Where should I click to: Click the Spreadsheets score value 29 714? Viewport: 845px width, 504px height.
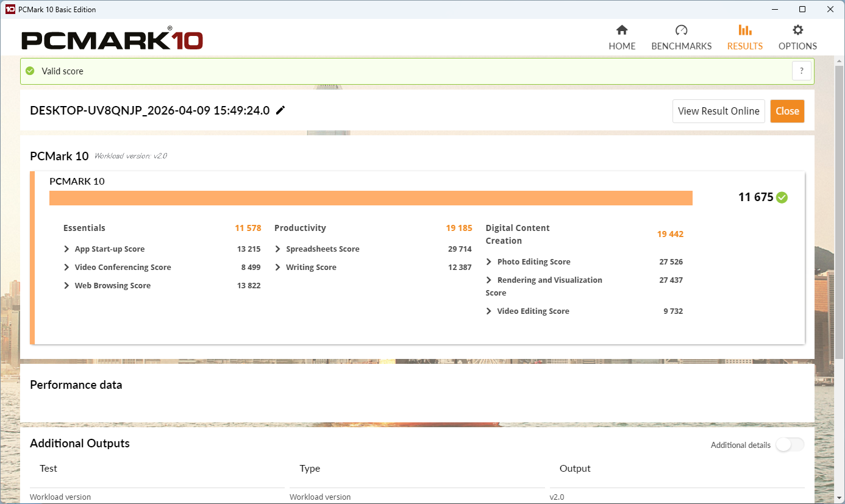[x=460, y=249]
